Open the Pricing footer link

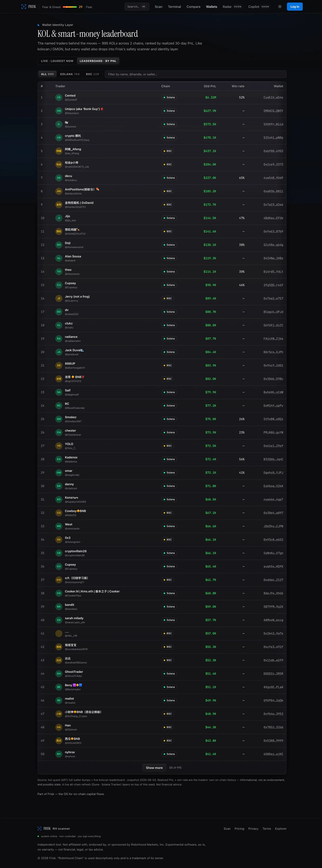point(239,829)
